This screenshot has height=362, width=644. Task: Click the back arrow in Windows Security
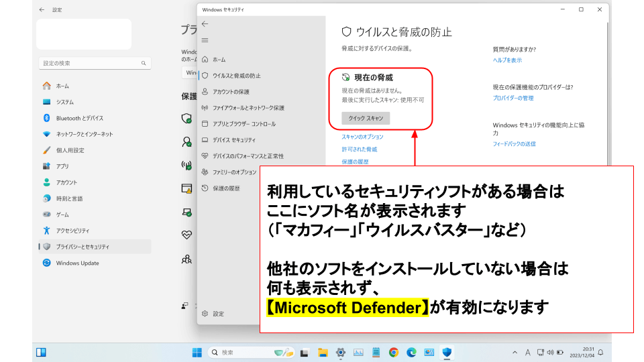pos(205,23)
